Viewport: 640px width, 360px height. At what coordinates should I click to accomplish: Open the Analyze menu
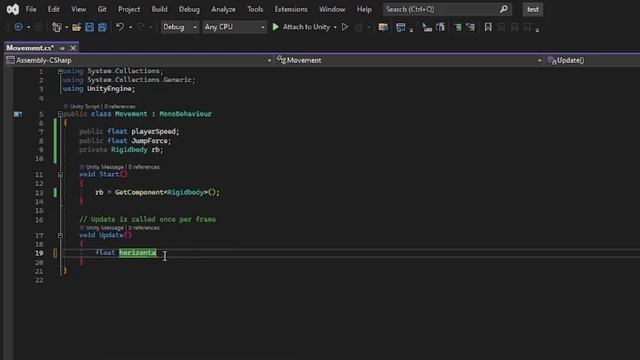coord(223,9)
